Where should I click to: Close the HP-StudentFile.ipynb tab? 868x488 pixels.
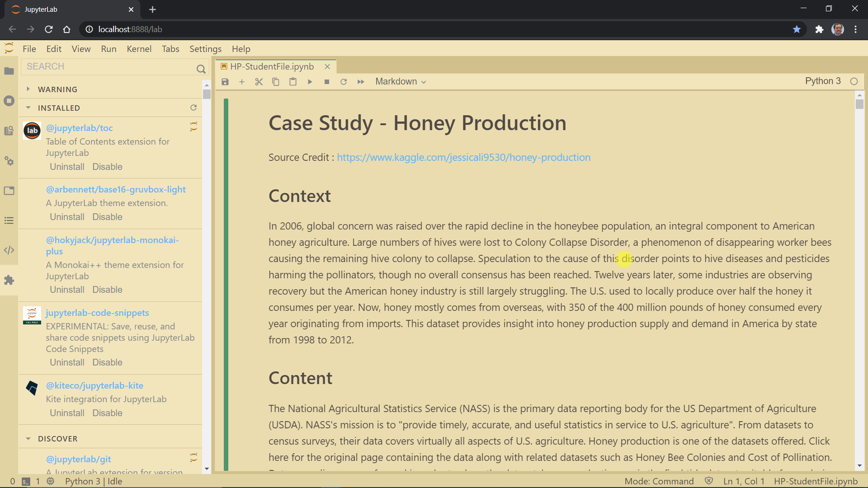[x=327, y=66]
